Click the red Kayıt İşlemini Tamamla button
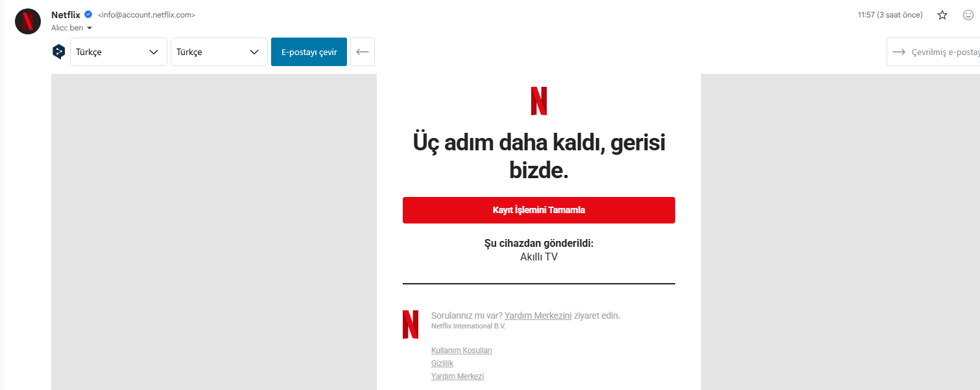This screenshot has height=390, width=980. point(539,210)
